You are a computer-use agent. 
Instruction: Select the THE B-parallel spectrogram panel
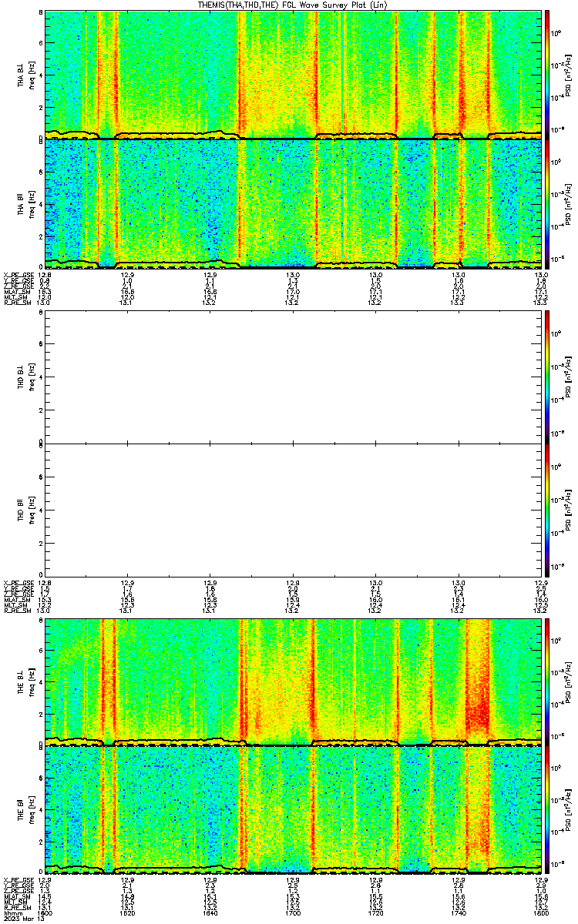point(293,810)
